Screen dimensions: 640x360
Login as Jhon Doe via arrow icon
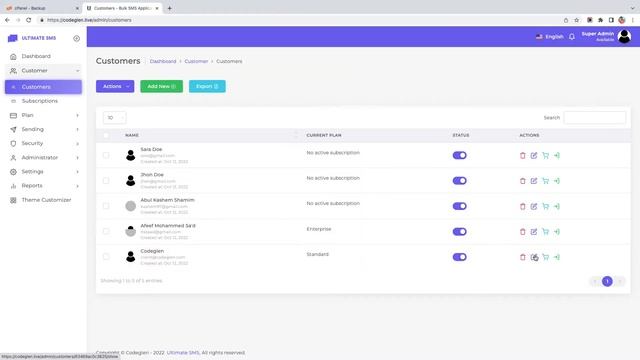[557, 181]
